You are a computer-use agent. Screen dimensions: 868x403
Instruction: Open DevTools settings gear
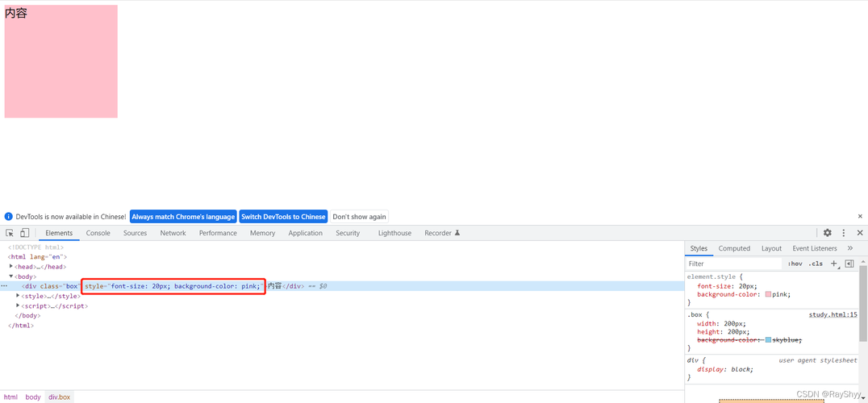(827, 233)
